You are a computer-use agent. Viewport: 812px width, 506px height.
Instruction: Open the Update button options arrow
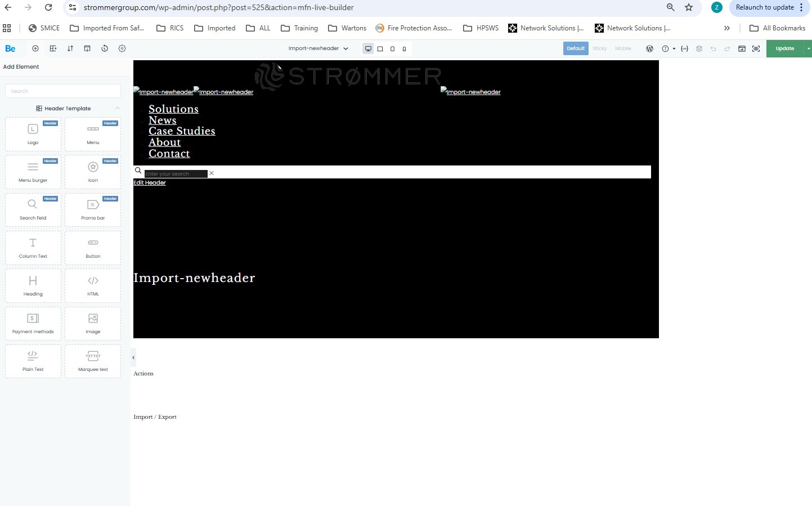808,48
